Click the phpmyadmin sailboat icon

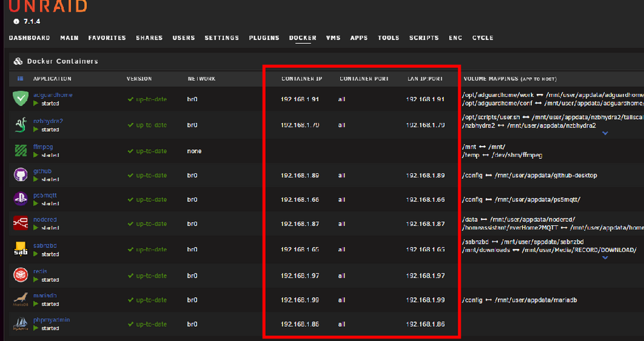(x=21, y=324)
